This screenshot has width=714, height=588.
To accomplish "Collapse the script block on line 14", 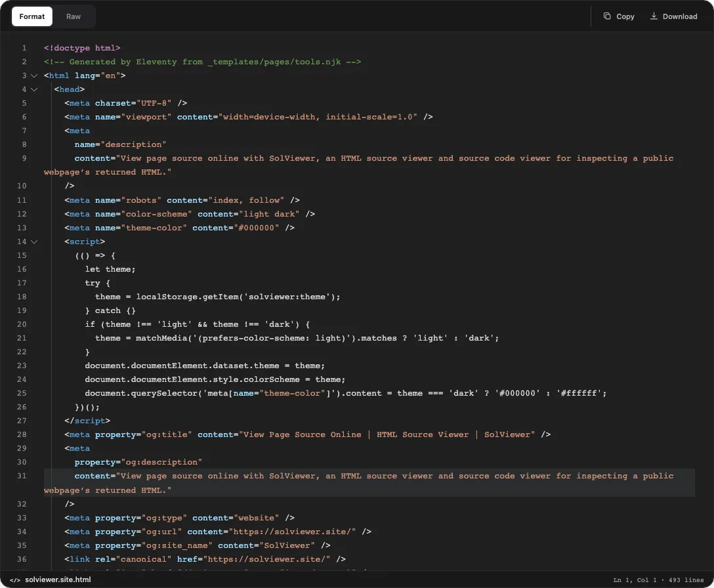I will click(34, 241).
